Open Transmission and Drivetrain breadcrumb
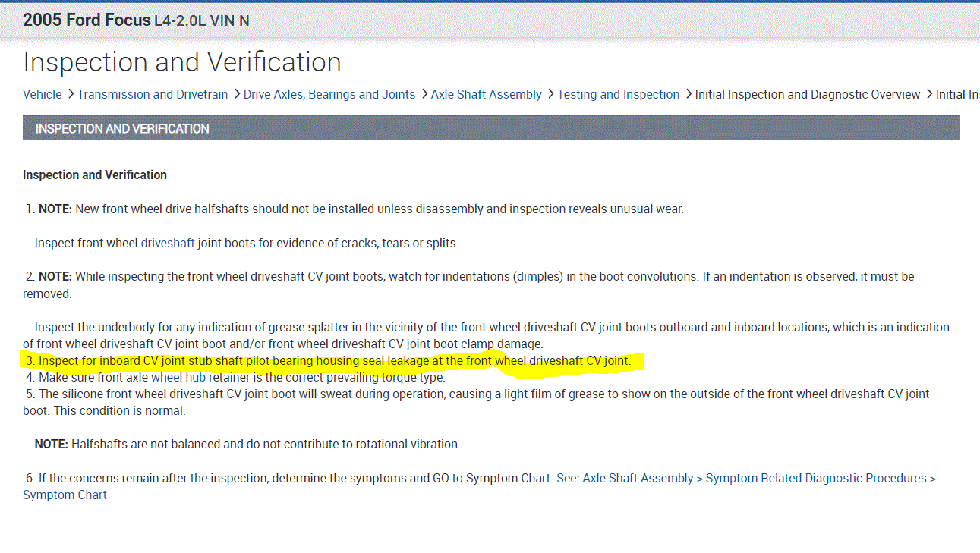Viewport: 980px width, 553px height. [x=153, y=94]
